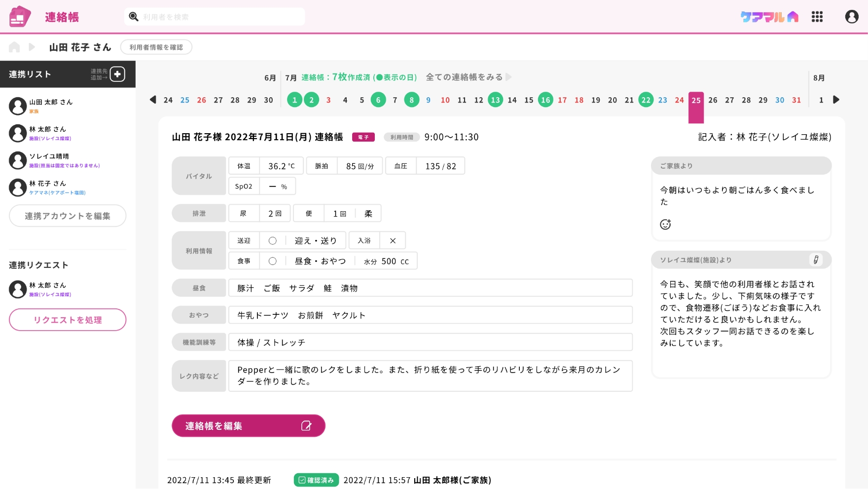868x489 pixels.
Task: Select ソレイユ晴晴 avatar
Action: click(x=18, y=160)
